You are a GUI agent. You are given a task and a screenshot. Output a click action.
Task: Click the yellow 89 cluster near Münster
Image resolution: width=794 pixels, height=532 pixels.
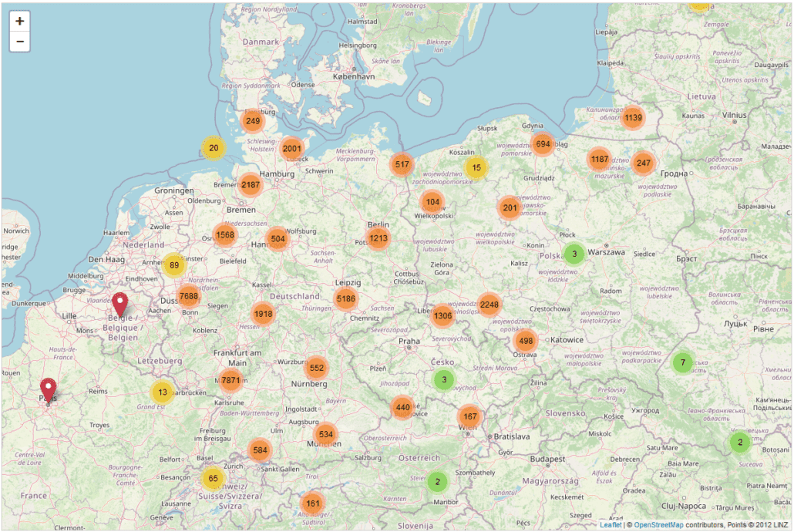tap(174, 265)
